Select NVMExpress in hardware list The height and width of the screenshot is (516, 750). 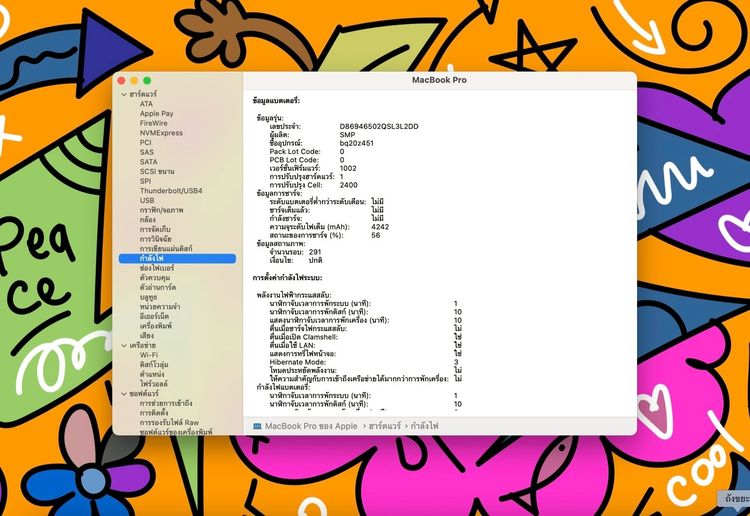point(161,132)
